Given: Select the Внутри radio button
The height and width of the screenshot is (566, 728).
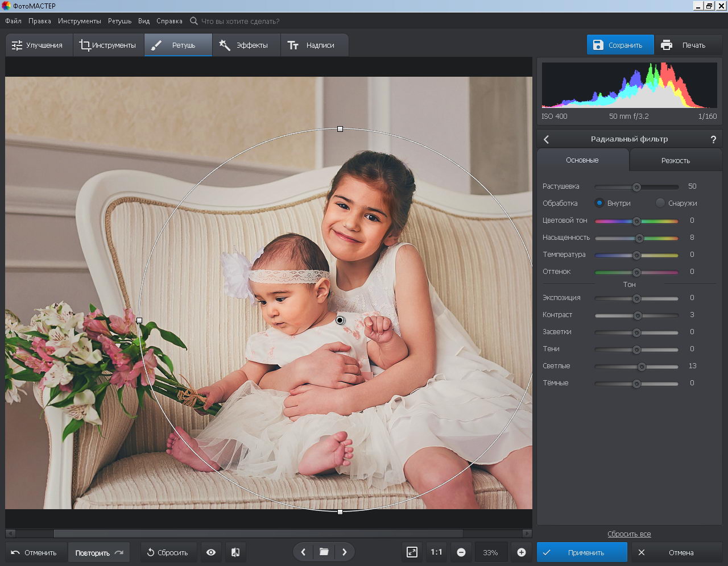Looking at the screenshot, I should [x=599, y=203].
